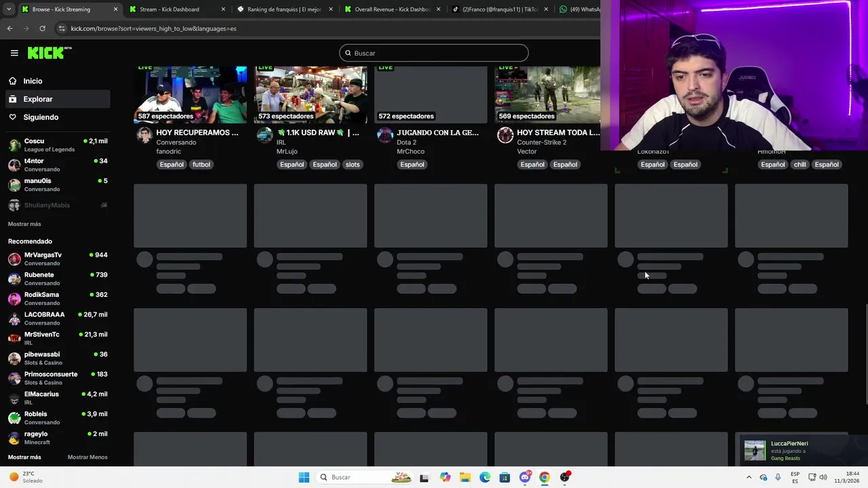Close the Browse - Kick Streaming tab

point(115,9)
